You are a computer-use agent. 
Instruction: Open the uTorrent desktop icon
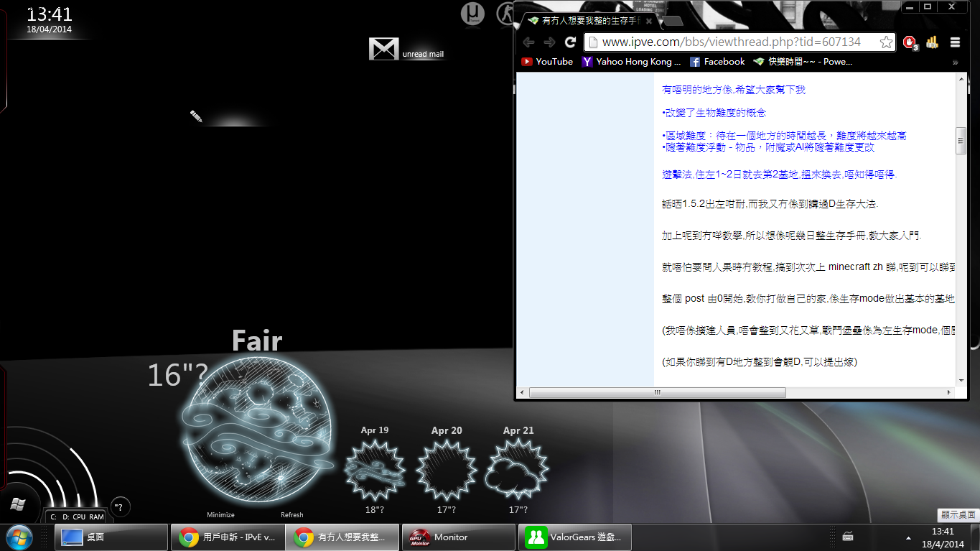tap(472, 13)
